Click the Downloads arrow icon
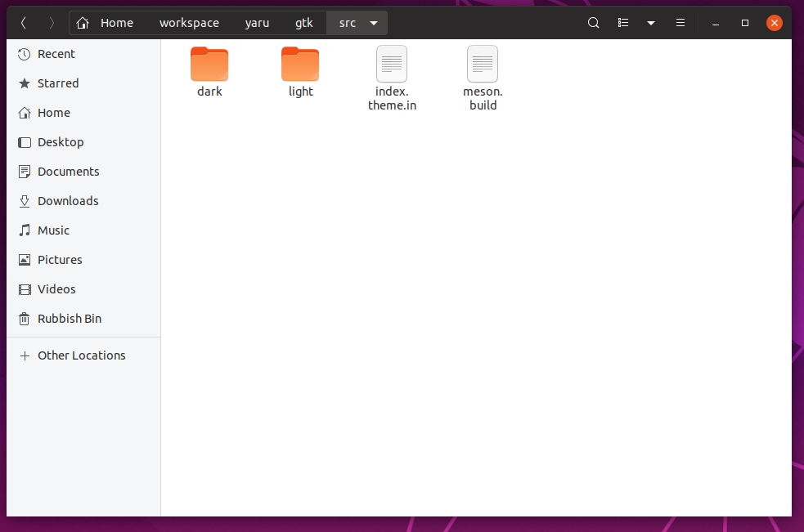Viewport: 804px width, 532px height. pos(24,201)
